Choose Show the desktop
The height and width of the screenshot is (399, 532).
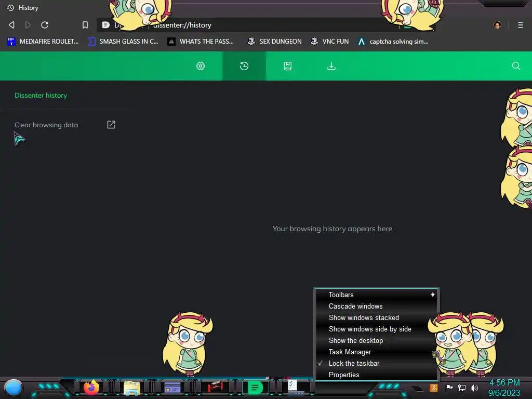pyautogui.click(x=376, y=340)
